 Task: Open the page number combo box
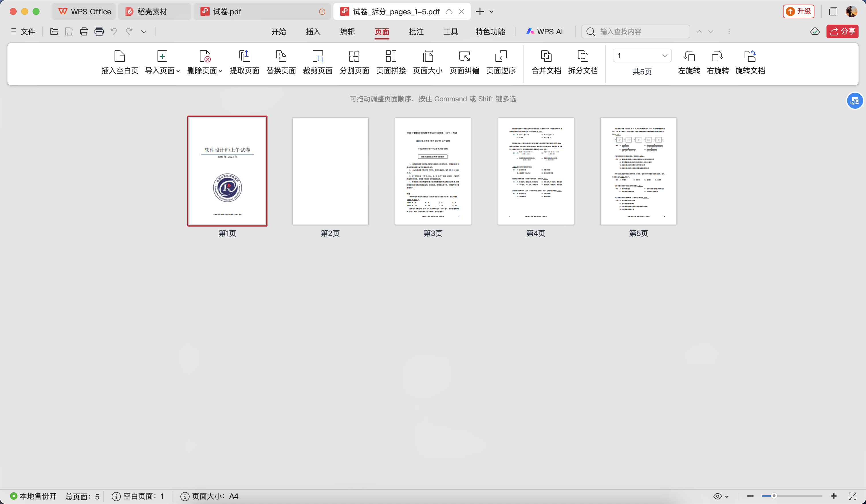[x=641, y=55]
